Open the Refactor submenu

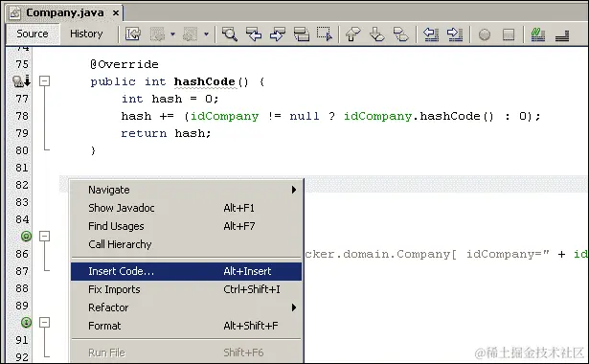187,307
